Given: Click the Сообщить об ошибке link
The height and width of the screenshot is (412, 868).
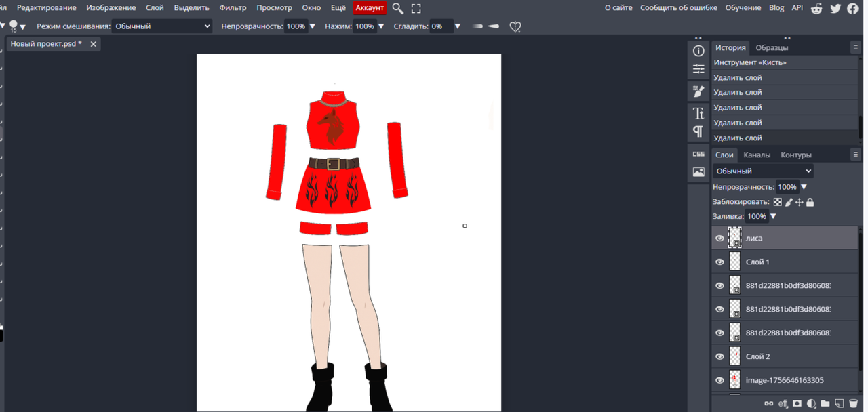Looking at the screenshot, I should [x=679, y=8].
